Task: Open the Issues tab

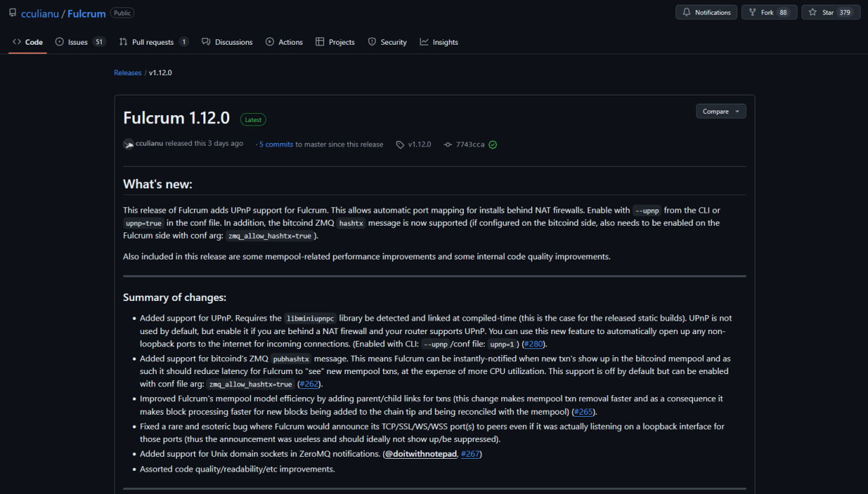Action: click(x=80, y=42)
